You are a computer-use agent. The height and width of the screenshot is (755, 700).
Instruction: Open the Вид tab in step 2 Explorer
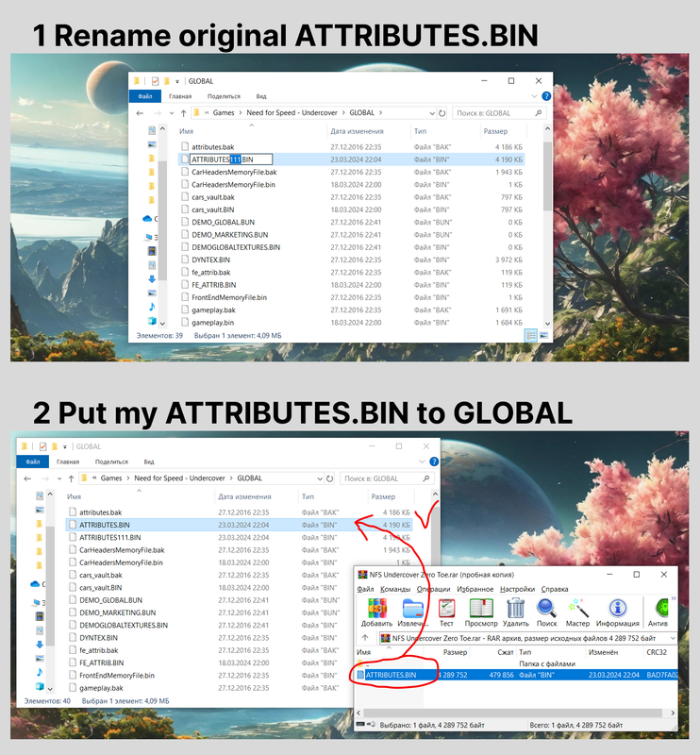[x=149, y=461]
